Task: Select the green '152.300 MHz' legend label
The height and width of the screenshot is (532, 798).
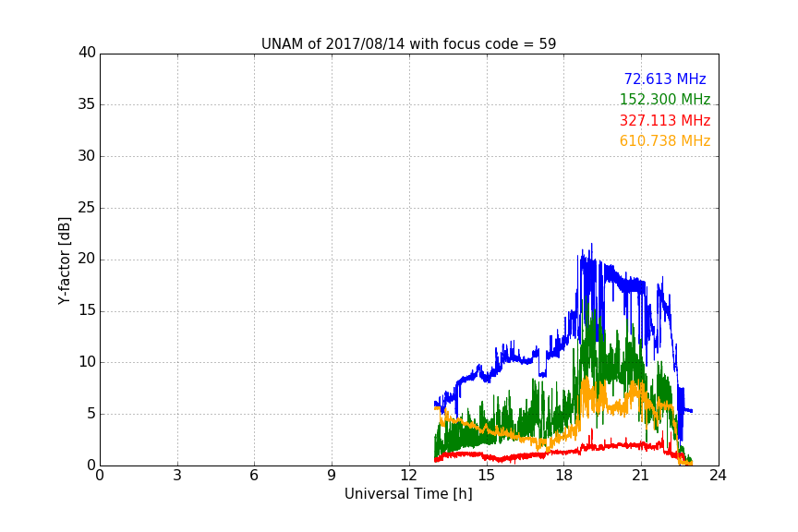Action: click(x=665, y=99)
